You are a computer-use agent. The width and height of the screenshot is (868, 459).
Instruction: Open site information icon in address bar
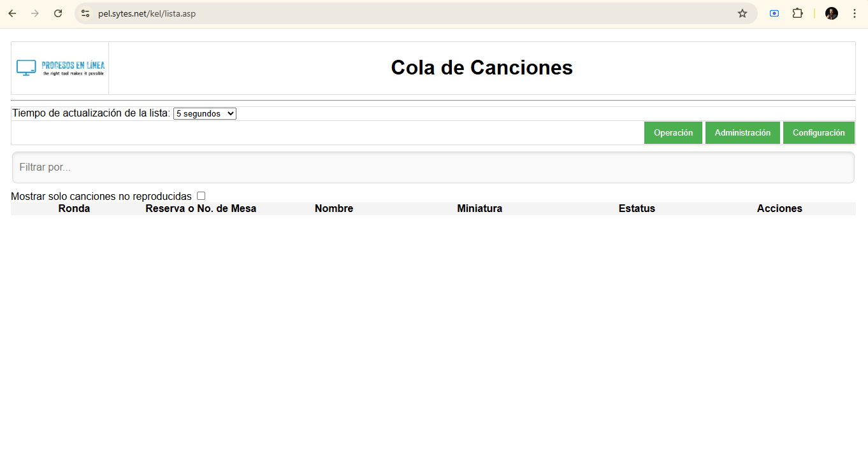click(85, 13)
